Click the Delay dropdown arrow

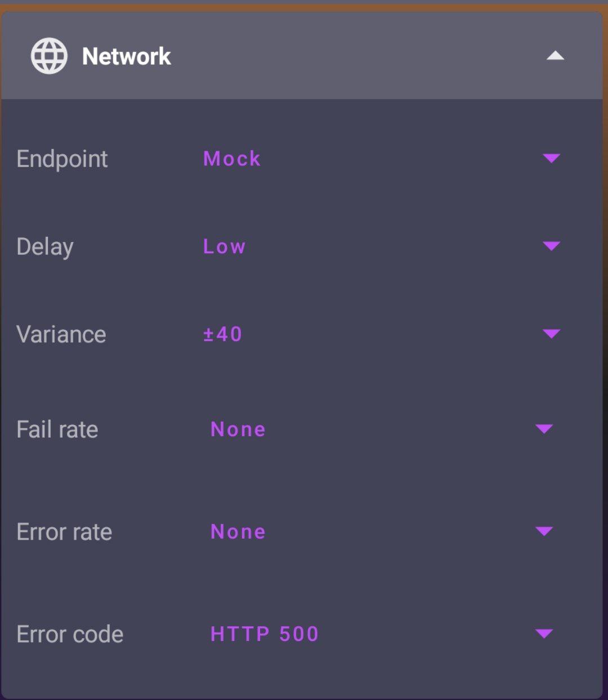[x=551, y=246]
